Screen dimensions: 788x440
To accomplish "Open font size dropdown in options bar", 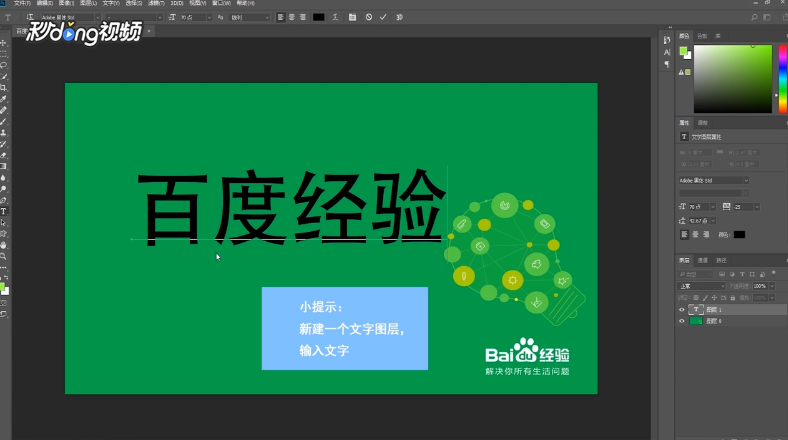I will pos(210,17).
